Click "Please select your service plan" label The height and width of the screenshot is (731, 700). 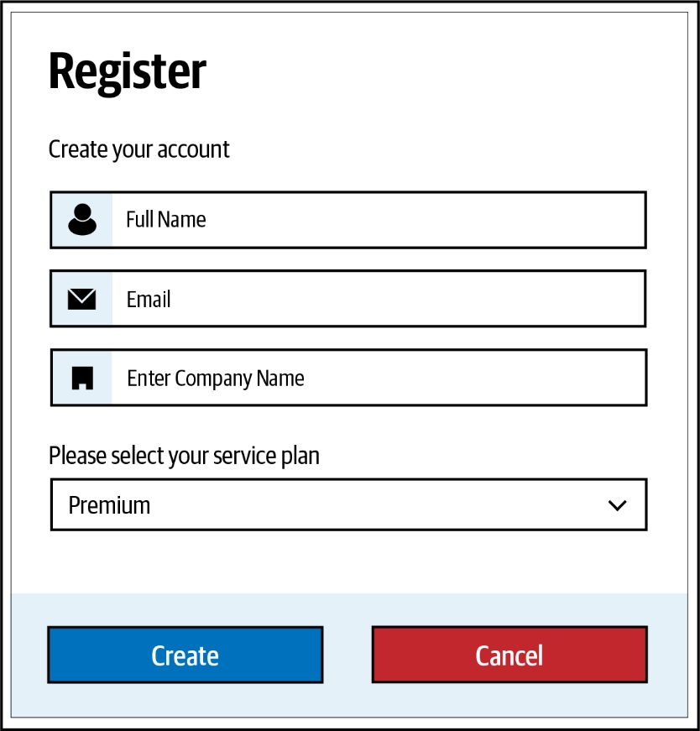click(x=184, y=456)
